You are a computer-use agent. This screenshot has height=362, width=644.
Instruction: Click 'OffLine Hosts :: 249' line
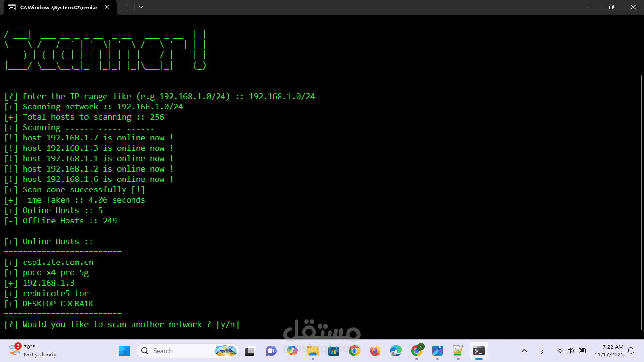point(60,221)
